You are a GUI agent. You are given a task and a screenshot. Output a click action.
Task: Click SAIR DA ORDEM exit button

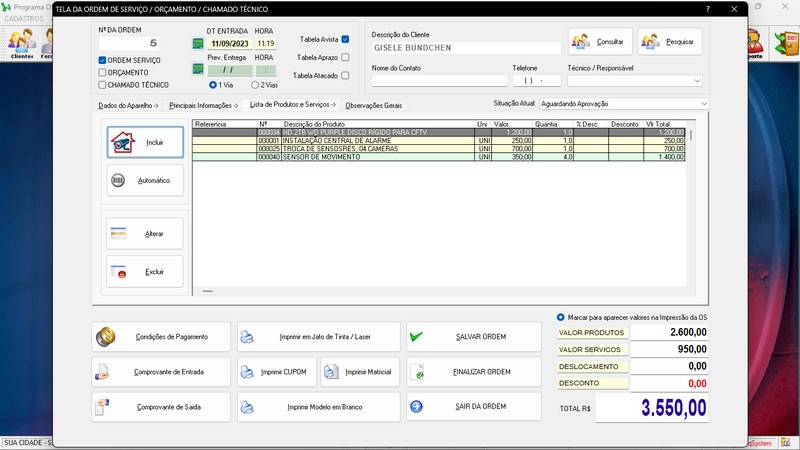[x=473, y=407]
